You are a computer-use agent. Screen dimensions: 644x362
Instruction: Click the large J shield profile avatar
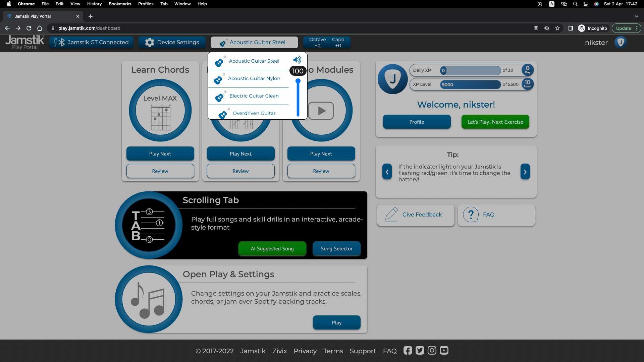393,79
